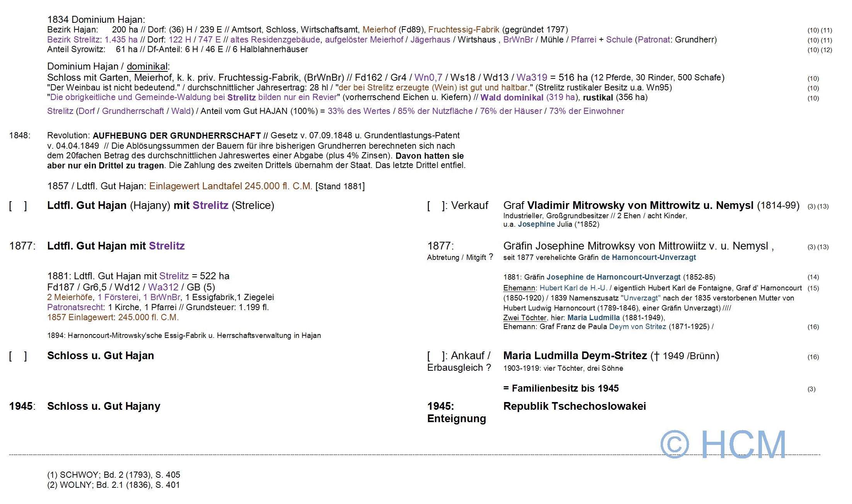852x504 pixels.
Task: Click blue Josephine link under Vladimir entry
Action: tap(536, 224)
